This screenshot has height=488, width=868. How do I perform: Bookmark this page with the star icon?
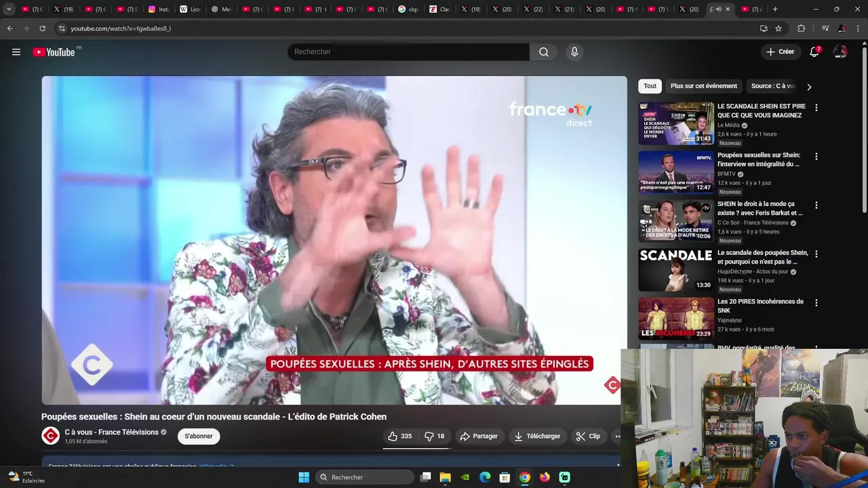pyautogui.click(x=778, y=28)
